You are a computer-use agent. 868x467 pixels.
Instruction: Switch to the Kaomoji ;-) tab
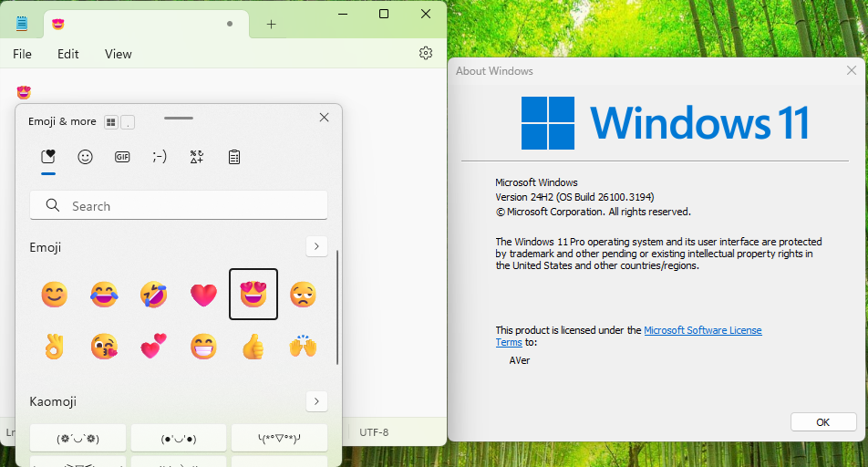click(x=160, y=157)
